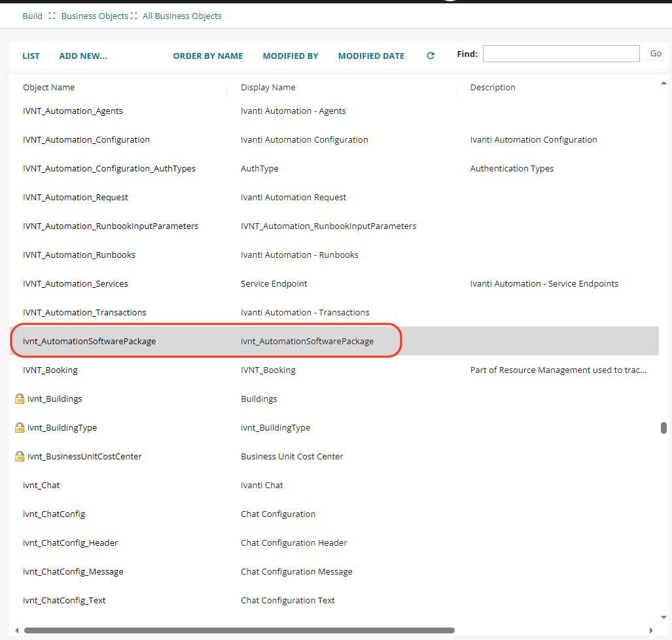672x640 pixels.
Task: Select IVNT_Automation_RunbookInputParameters object name
Action: [111, 226]
